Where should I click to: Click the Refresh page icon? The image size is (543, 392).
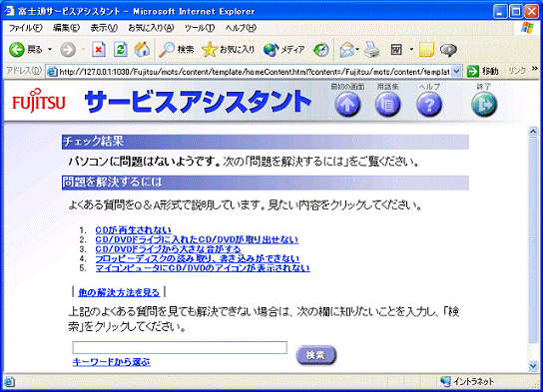120,50
